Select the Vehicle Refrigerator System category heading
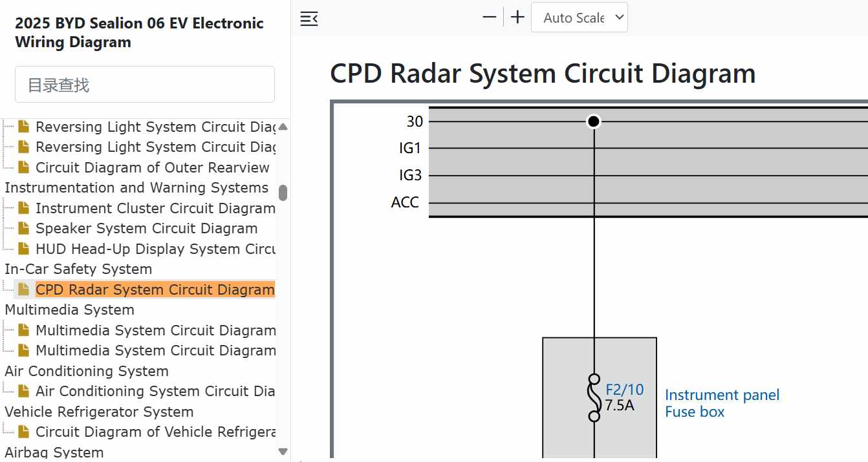Image resolution: width=868 pixels, height=462 pixels. 99,412
